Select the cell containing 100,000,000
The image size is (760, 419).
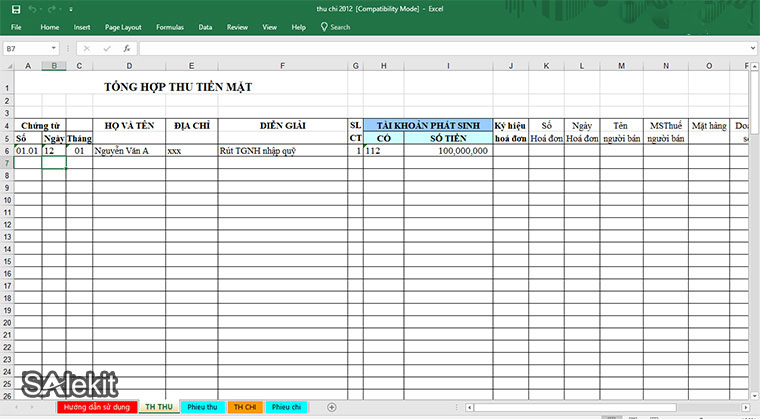pyautogui.click(x=448, y=151)
